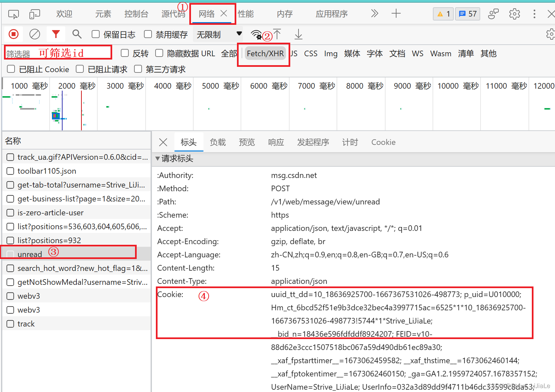The image size is (555, 392).
Task: Tick checkbox beside toolbar1105.json
Action: (10, 171)
